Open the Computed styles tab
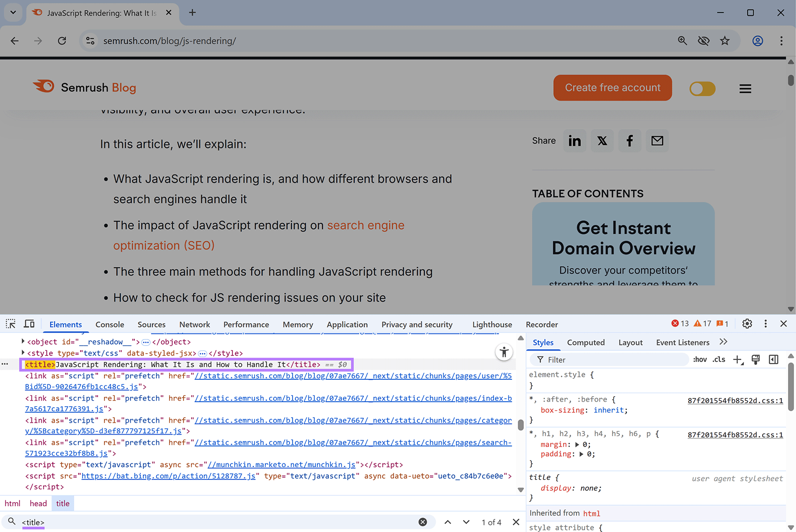The height and width of the screenshot is (532, 796). [586, 342]
